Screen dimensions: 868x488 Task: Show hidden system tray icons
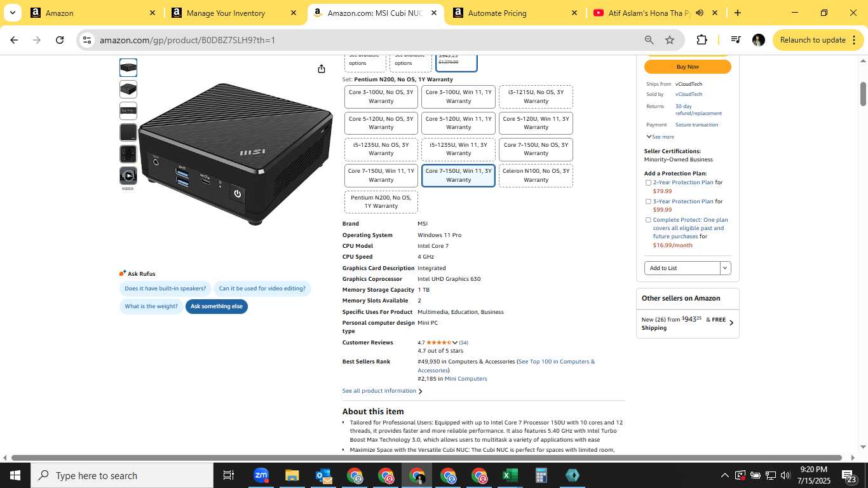point(724,475)
